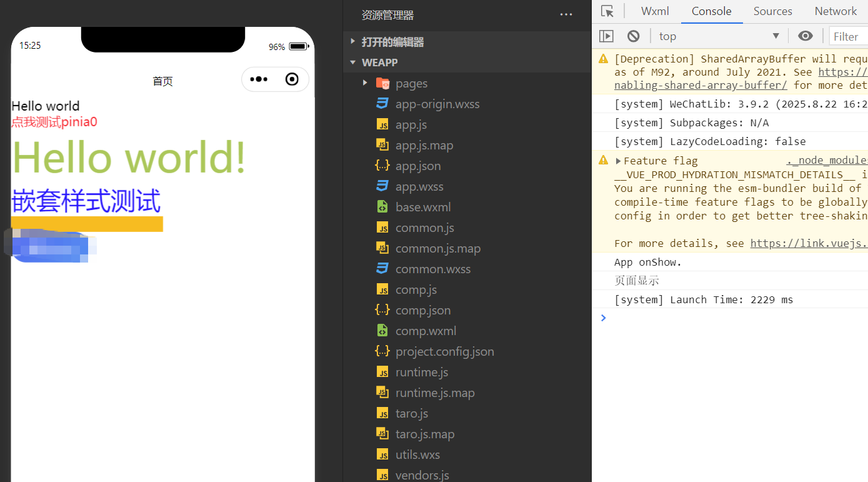
Task: Click the 页面显示 log line
Action: tap(637, 281)
